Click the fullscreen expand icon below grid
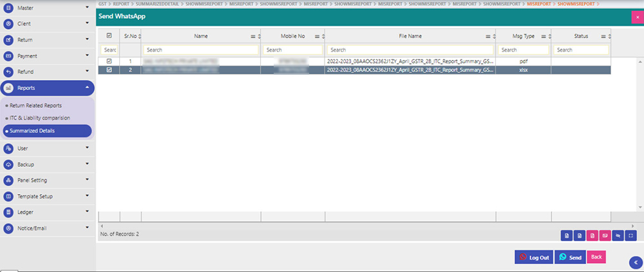 [631, 235]
